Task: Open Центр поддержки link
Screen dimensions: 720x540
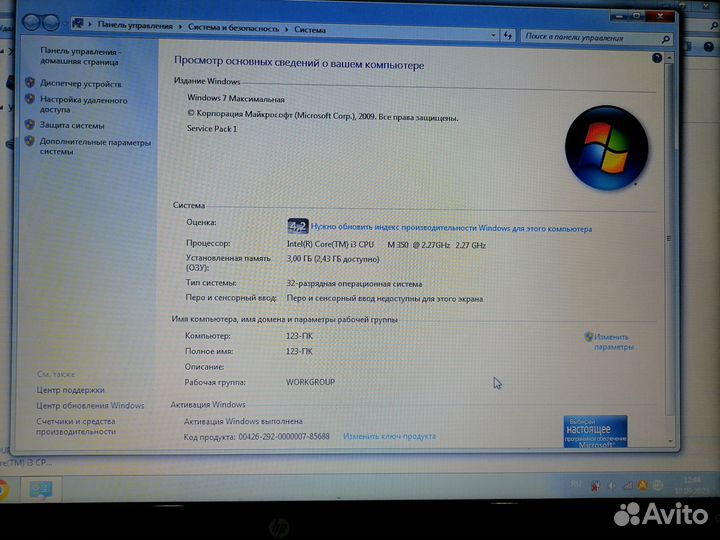Action: tap(70, 390)
